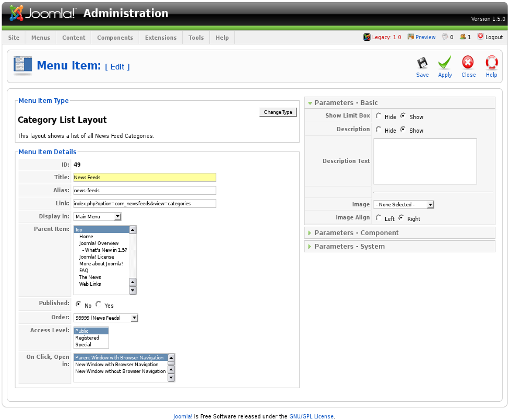Open site Preview from the top bar
Screen dimensions: 510x420
coord(411,37)
